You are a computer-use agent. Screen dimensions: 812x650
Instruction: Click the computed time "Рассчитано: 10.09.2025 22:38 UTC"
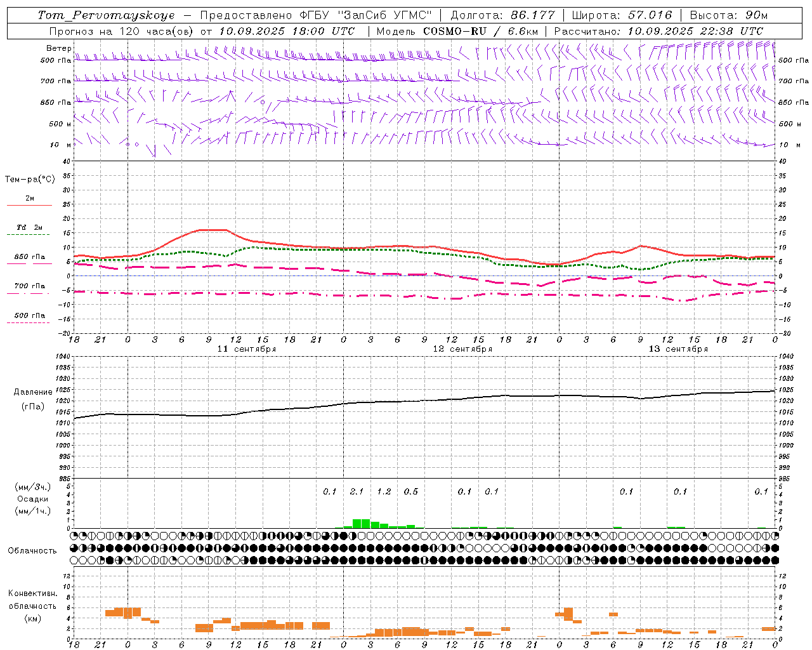658,31
